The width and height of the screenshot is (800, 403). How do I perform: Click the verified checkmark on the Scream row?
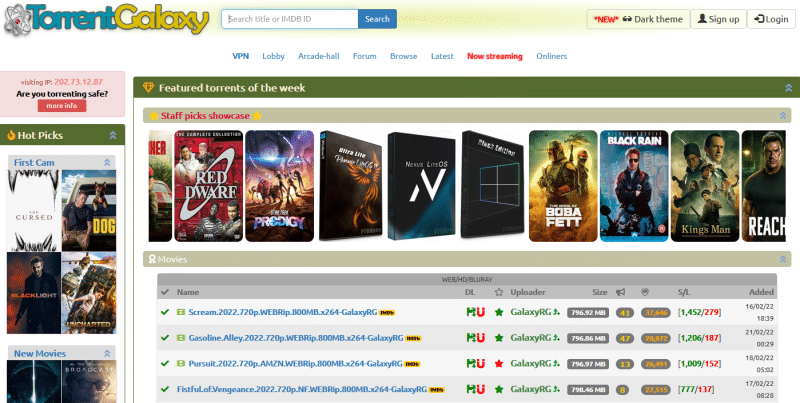click(165, 312)
